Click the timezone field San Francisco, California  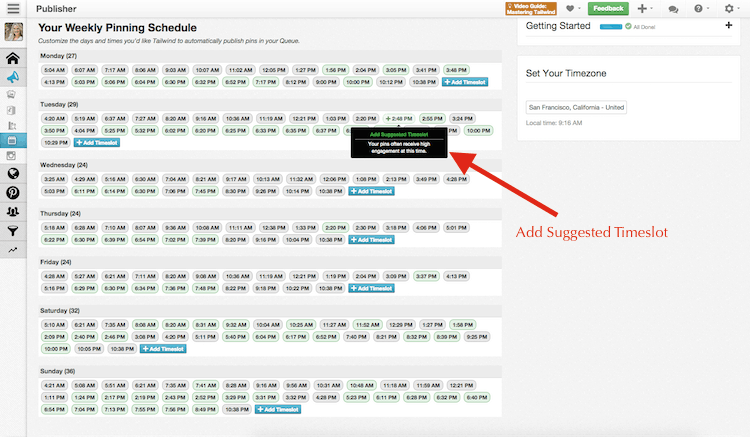[576, 108]
